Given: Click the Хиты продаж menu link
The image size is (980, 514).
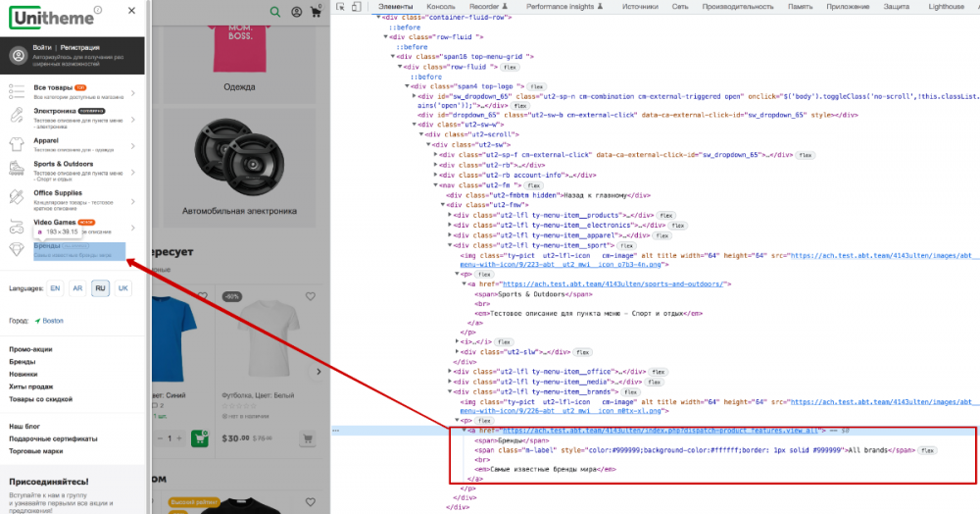Looking at the screenshot, I should (31, 386).
